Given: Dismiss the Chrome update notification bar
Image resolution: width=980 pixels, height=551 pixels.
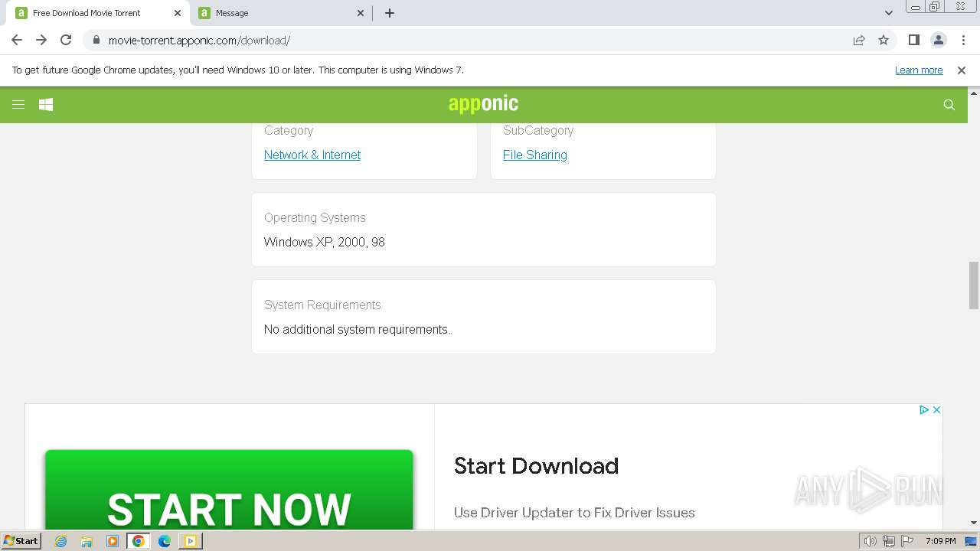Looking at the screenshot, I should coord(962,70).
